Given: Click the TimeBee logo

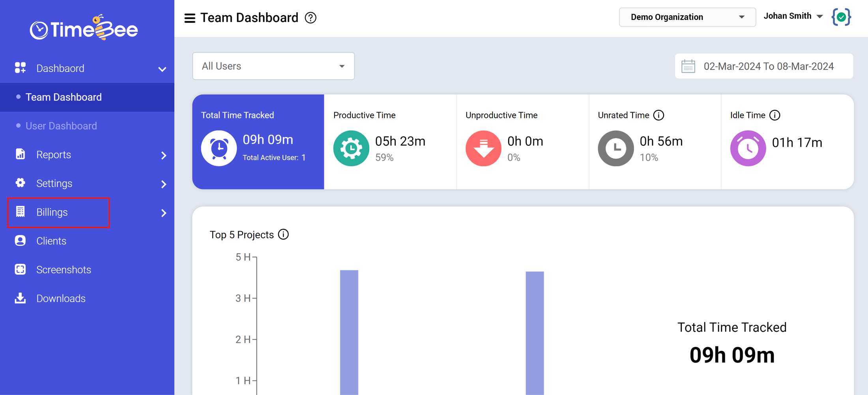Looking at the screenshot, I should pos(84,28).
